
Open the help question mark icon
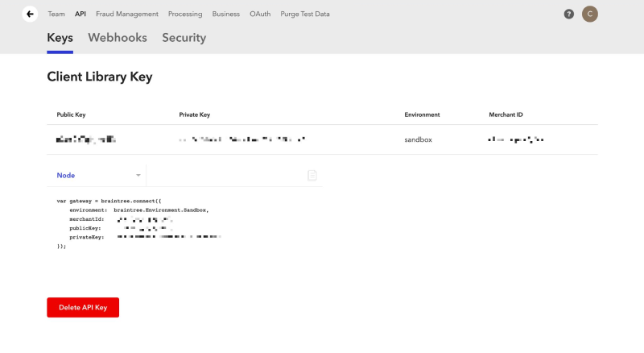[569, 14]
